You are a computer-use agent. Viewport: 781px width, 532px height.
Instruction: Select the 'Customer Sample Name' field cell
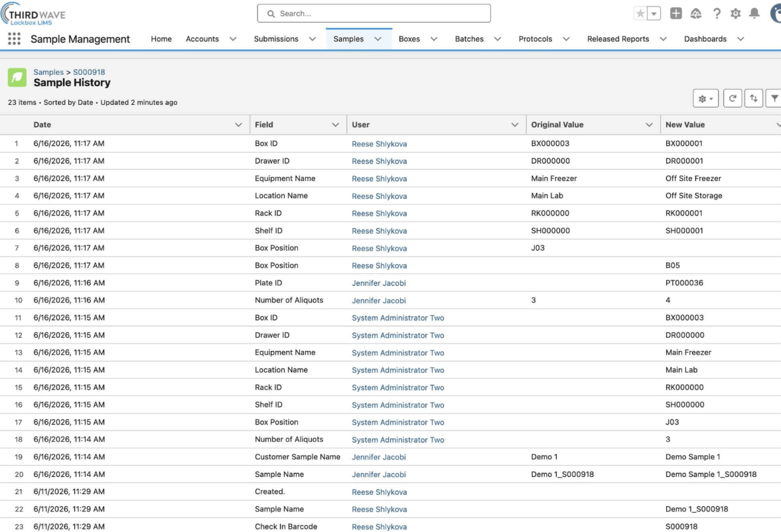click(297, 457)
